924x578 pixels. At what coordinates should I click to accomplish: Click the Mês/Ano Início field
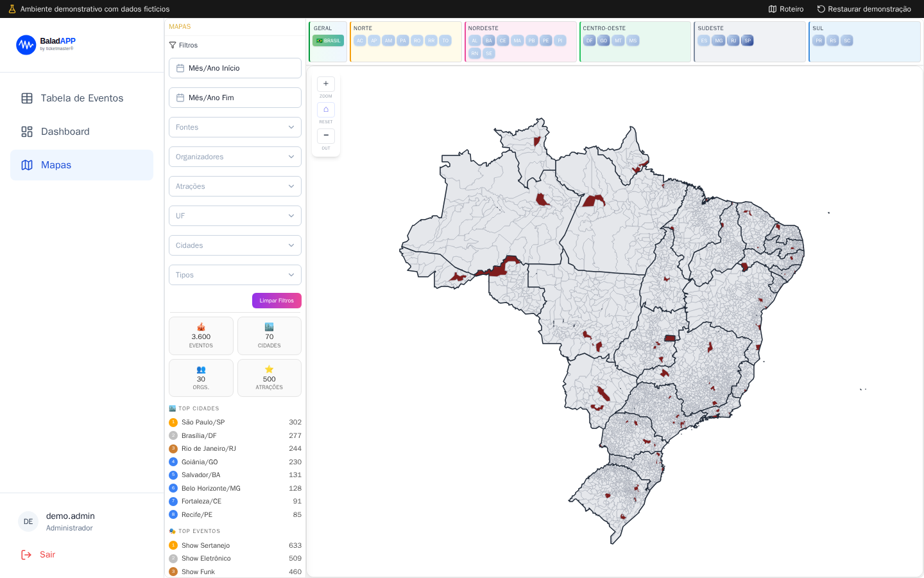[235, 68]
